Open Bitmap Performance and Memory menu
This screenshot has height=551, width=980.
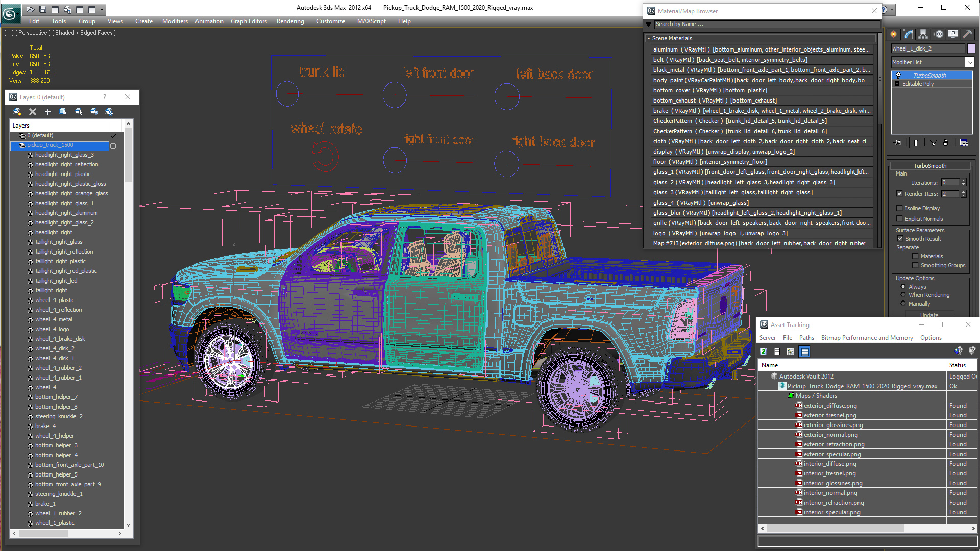point(867,338)
